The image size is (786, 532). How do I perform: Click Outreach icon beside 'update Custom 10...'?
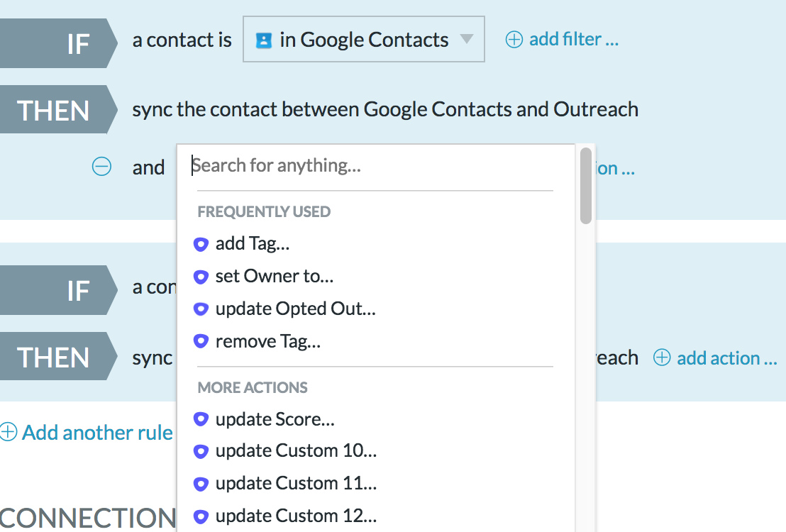(x=201, y=452)
